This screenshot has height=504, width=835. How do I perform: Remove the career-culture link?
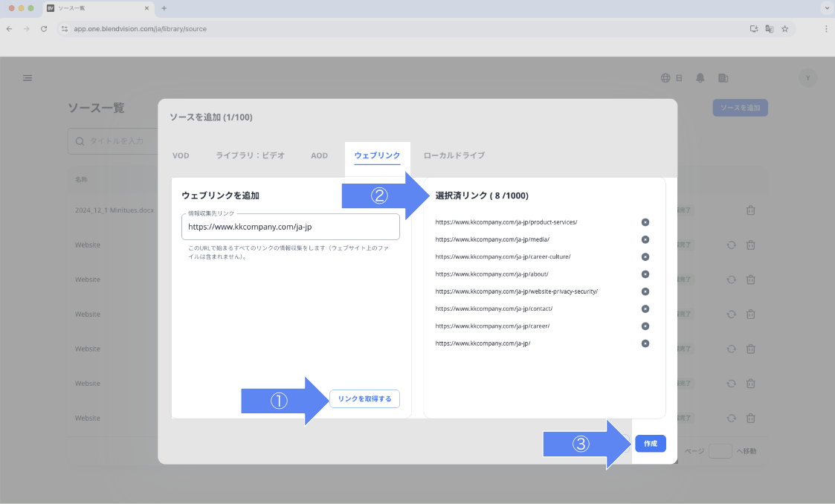645,256
